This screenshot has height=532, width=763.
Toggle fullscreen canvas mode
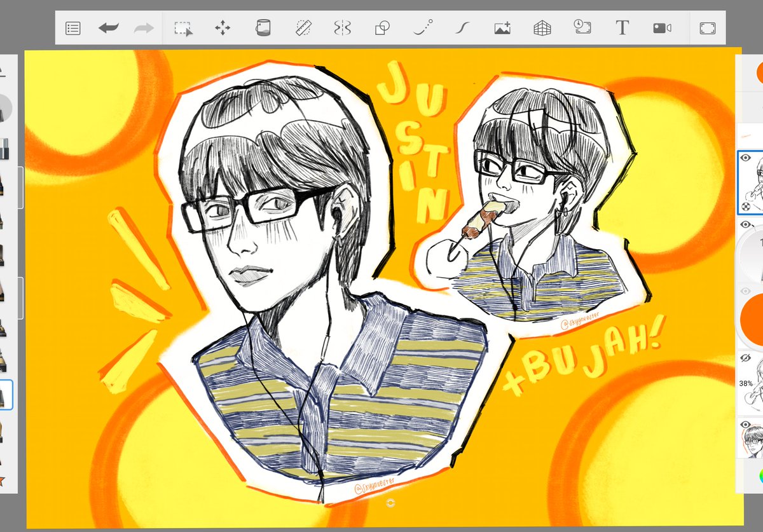point(708,29)
